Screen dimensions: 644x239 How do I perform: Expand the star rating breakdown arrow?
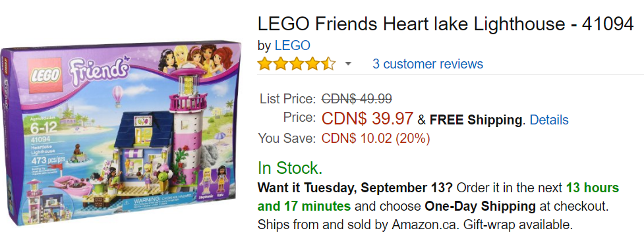(x=348, y=64)
